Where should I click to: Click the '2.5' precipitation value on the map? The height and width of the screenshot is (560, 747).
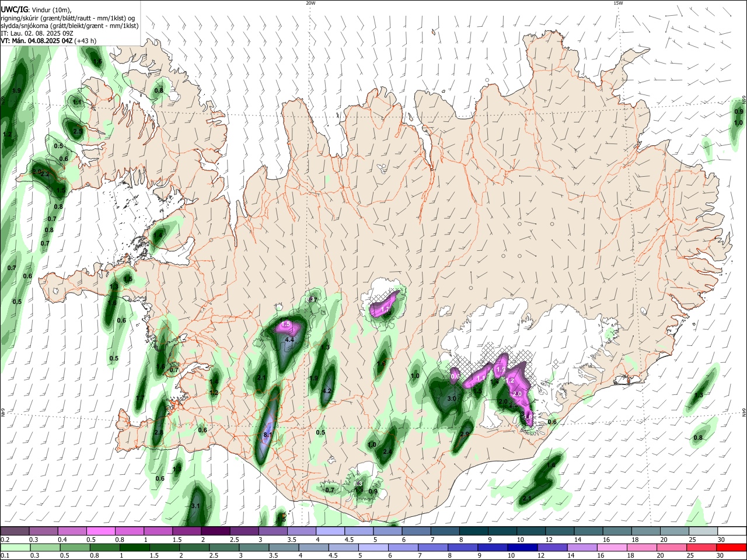click(78, 131)
